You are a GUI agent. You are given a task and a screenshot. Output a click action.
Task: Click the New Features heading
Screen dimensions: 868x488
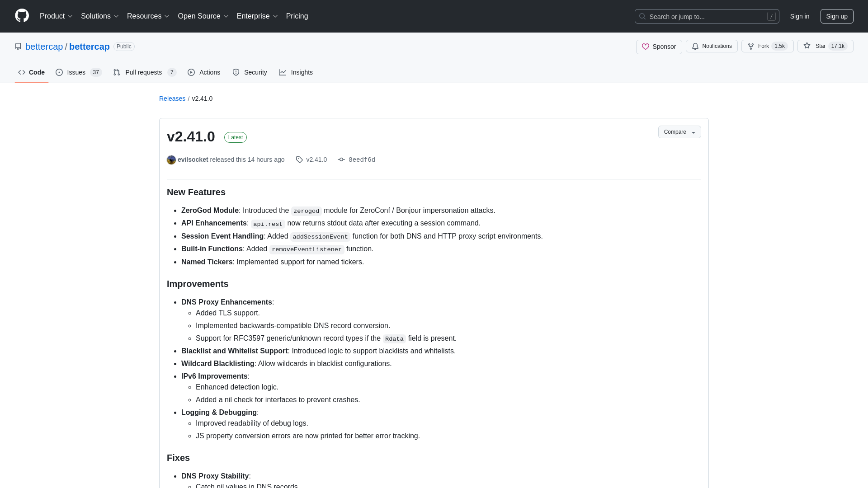196,192
